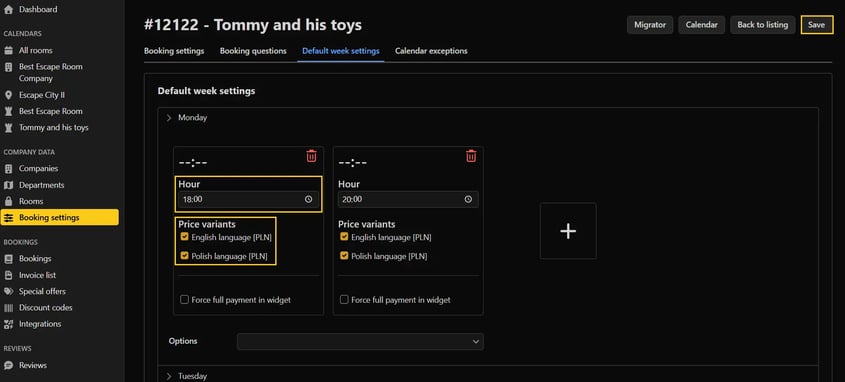Open Special offers page

pyautogui.click(x=42, y=291)
